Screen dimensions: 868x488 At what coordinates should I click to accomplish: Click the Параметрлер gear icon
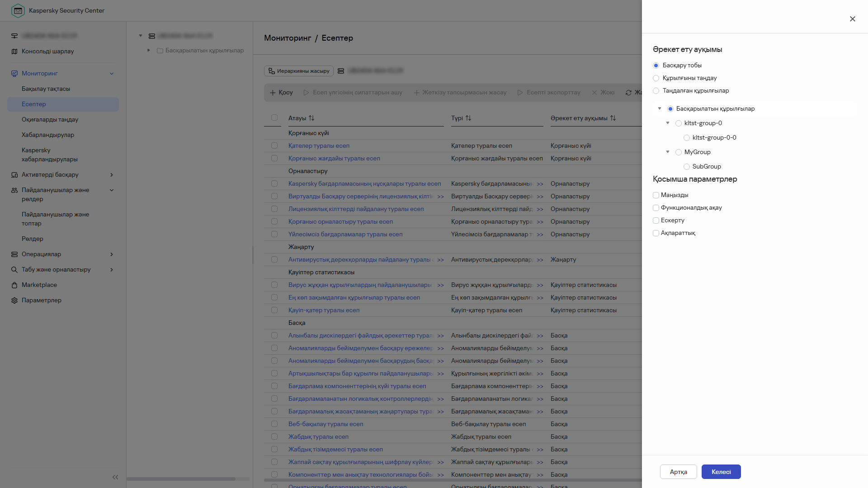pyautogui.click(x=14, y=300)
